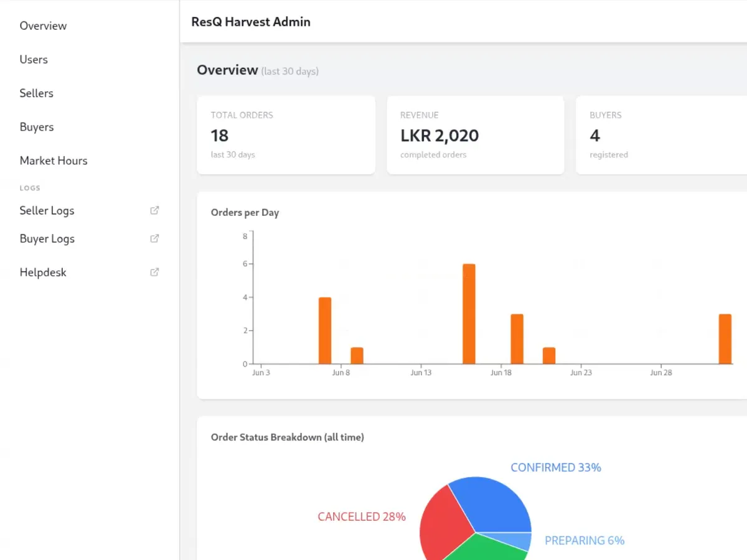Select the Total Orders card showing 18

[x=286, y=135]
